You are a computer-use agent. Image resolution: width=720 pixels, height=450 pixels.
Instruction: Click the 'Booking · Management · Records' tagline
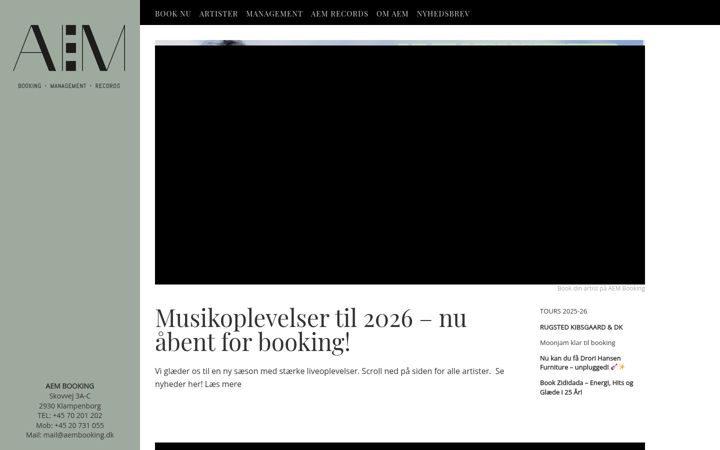(x=69, y=86)
